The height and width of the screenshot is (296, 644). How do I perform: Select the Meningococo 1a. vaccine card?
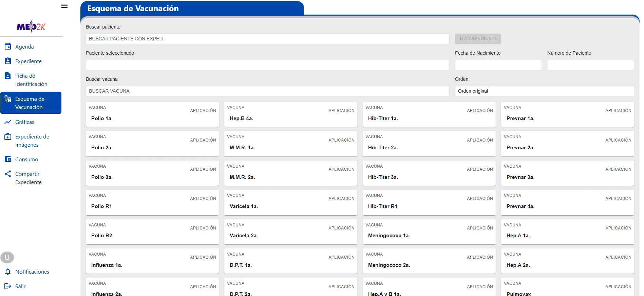point(429,232)
